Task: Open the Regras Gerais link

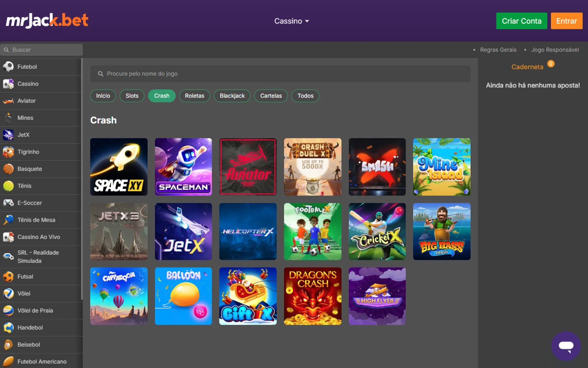Action: (x=498, y=50)
